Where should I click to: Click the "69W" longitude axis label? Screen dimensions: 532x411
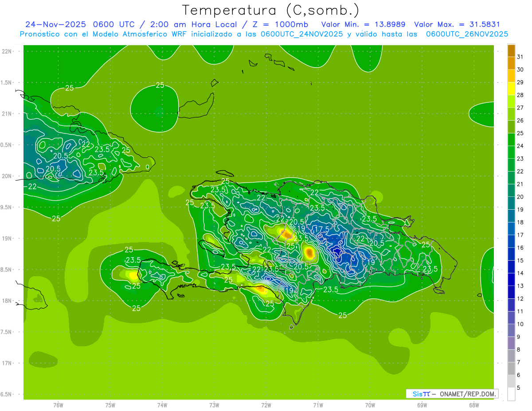422,405
